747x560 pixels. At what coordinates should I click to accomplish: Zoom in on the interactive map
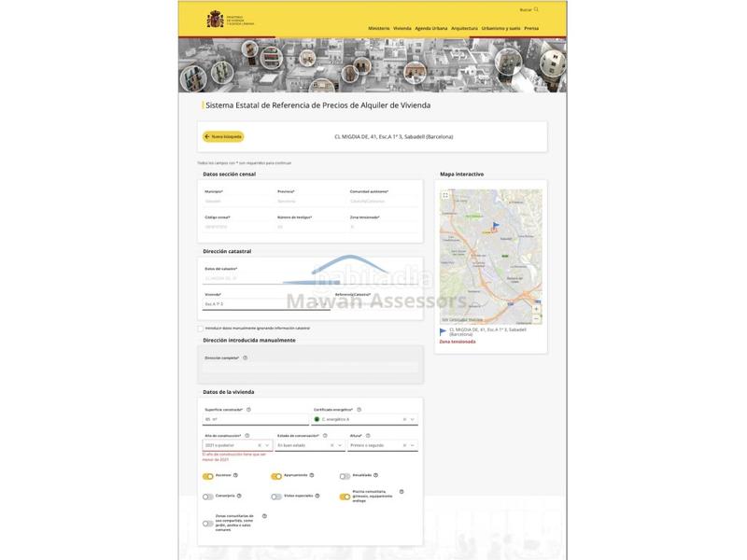pyautogui.click(x=536, y=308)
